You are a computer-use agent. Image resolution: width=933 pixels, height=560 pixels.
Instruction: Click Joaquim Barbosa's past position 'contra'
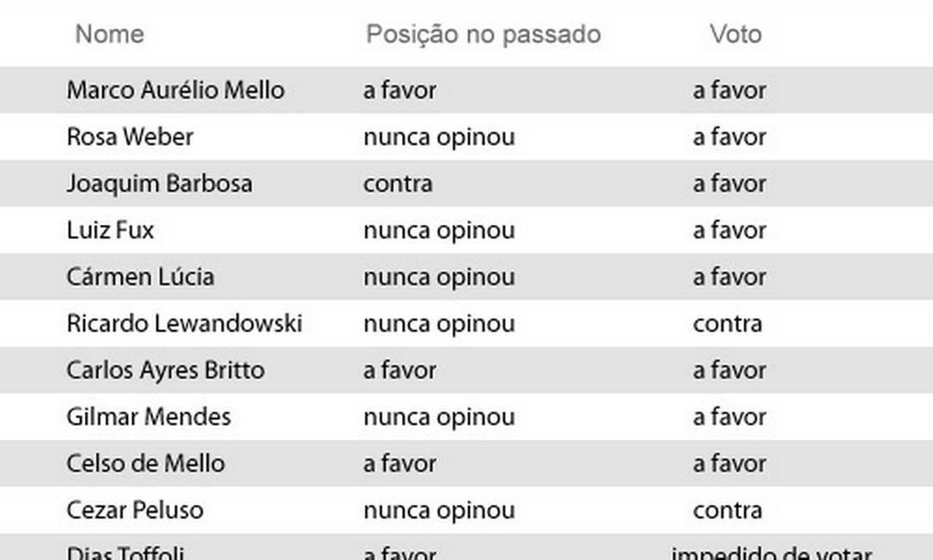398,184
